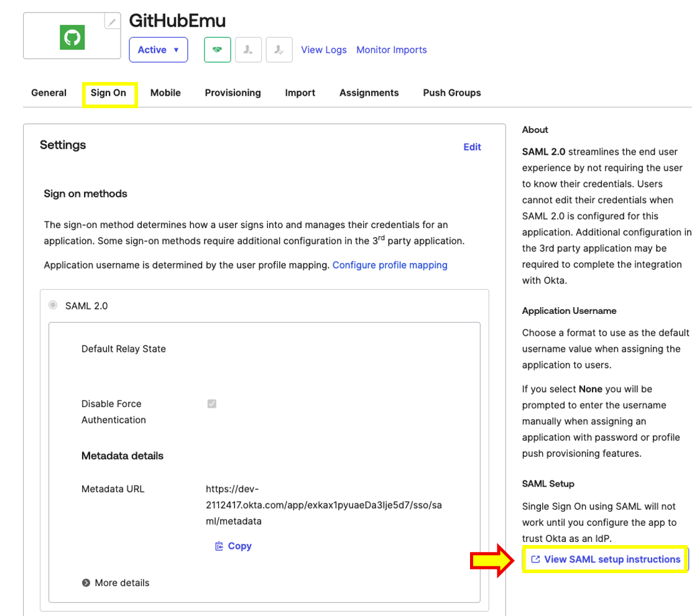The width and height of the screenshot is (692, 616).
Task: Click the Metadata details heading
Action: coord(122,456)
